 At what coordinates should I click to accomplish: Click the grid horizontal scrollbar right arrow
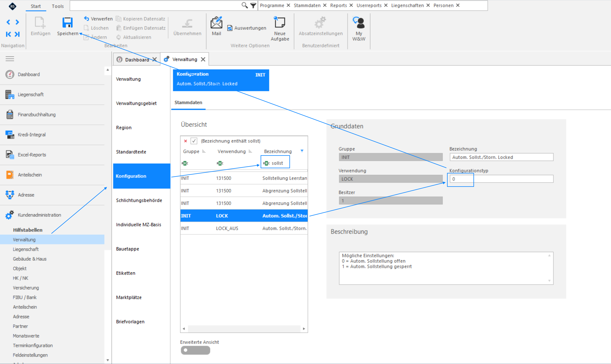[x=304, y=329]
